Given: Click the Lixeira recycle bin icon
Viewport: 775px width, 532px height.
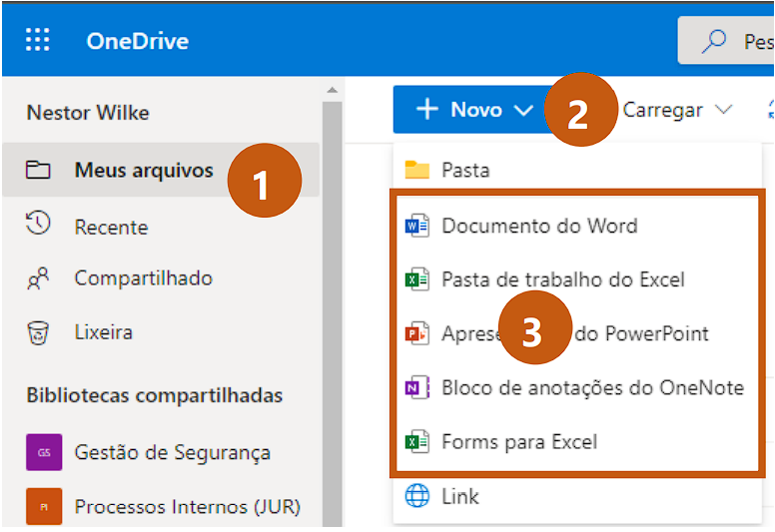Looking at the screenshot, I should coord(38,332).
